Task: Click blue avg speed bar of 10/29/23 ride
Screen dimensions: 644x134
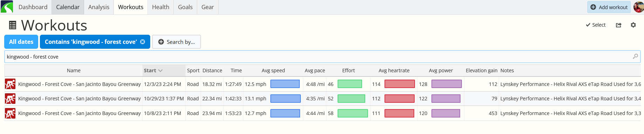Action: click(x=285, y=99)
